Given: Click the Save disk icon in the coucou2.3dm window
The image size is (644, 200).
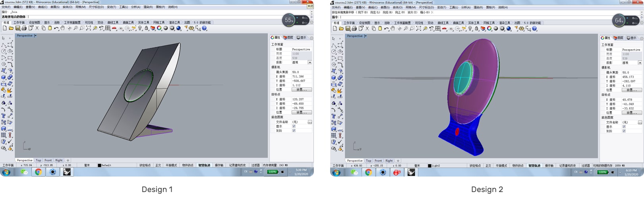Looking at the screenshot, I should [x=348, y=29].
